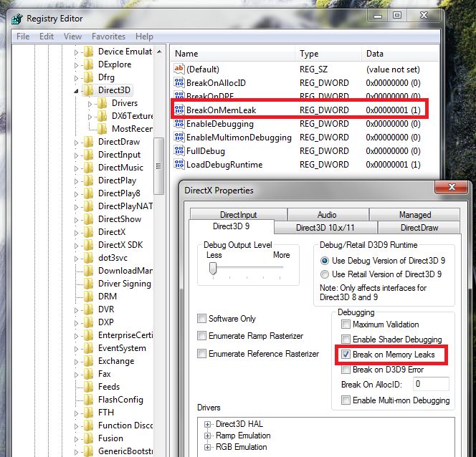Click the DirectShow folder icon
The image size is (476, 457).
pyautogui.click(x=89, y=219)
